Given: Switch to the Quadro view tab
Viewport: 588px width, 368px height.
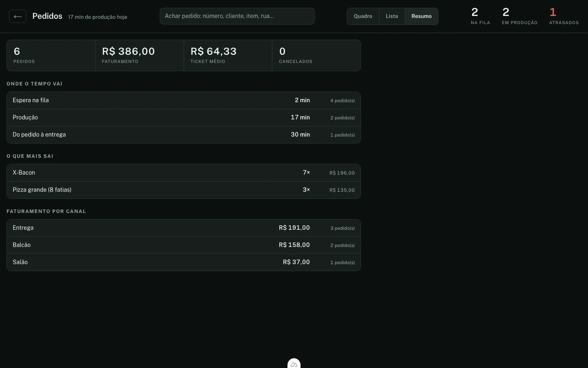Looking at the screenshot, I should click(363, 16).
